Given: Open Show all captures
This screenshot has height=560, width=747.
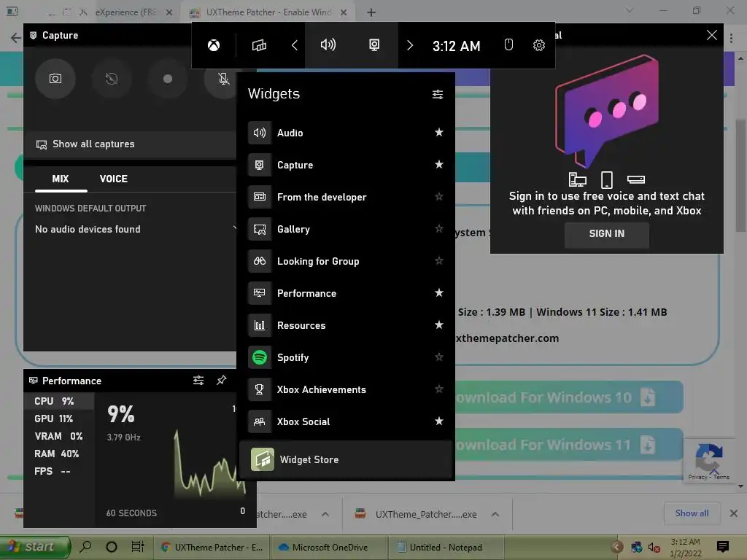Looking at the screenshot, I should (x=130, y=144).
